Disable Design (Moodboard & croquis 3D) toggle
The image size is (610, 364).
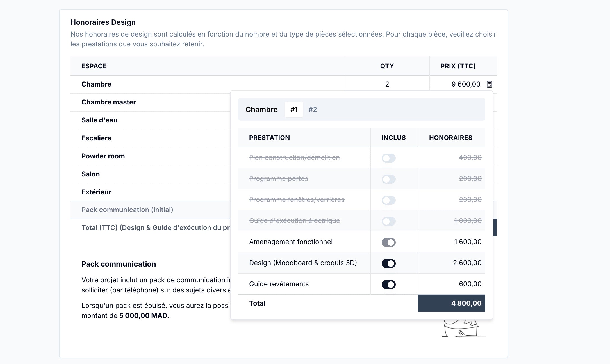point(388,263)
